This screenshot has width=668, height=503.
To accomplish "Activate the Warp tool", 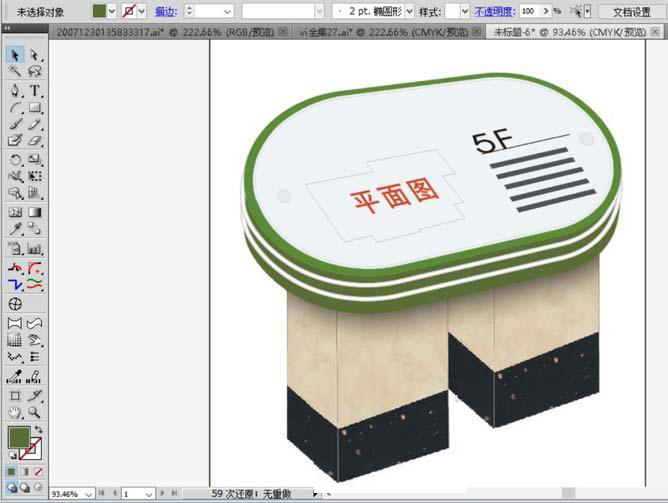I will click(15, 176).
